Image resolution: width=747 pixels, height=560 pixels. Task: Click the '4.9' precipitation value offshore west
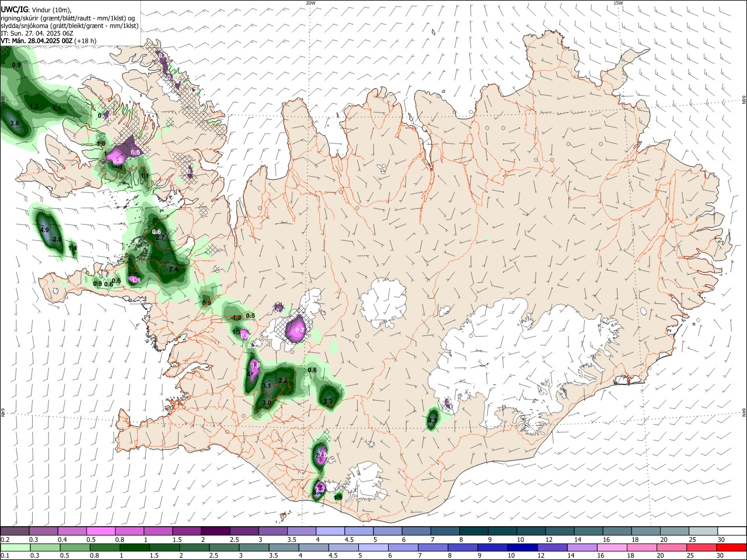pyautogui.click(x=45, y=230)
